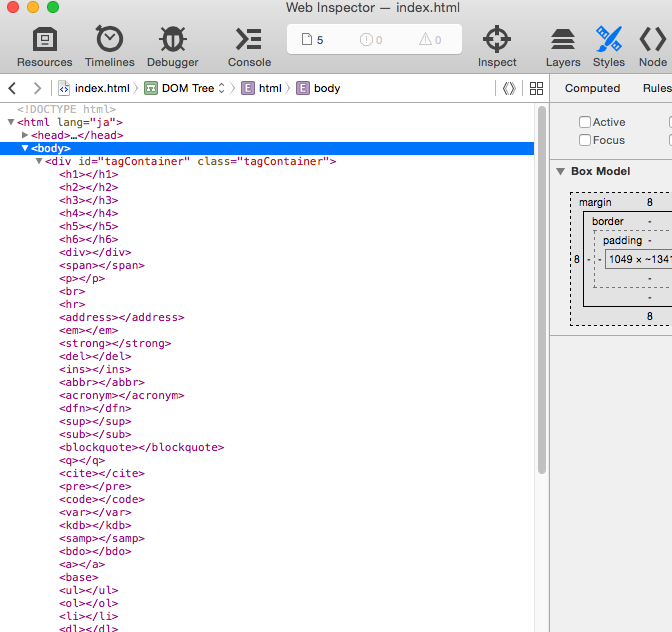This screenshot has width=672, height=632.
Task: Click the body element icon in breadcrumb
Action: point(303,88)
